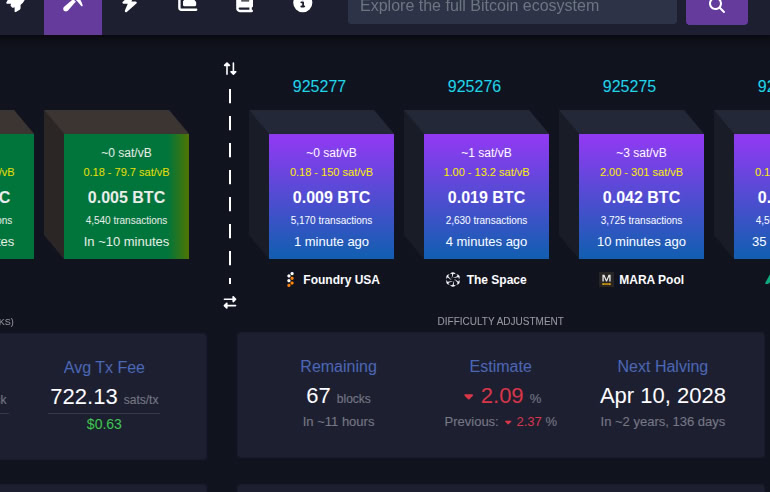770x492 pixels.
Task: Open the green mempool block with 0.005 BTC
Action: pyautogui.click(x=126, y=196)
